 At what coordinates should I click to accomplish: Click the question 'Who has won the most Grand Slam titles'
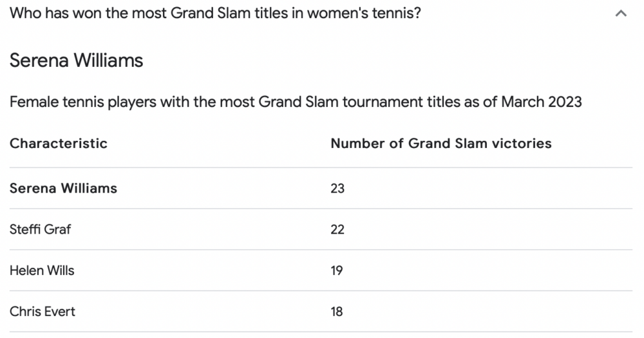point(215,13)
